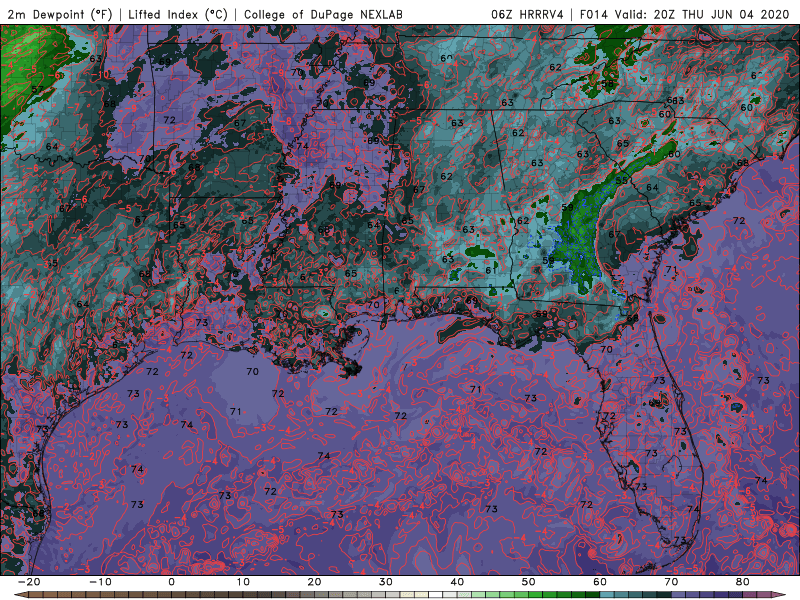800x600 pixels.
Task: Click the 'Lifted Index (°C)' header label
Action: [x=177, y=14]
